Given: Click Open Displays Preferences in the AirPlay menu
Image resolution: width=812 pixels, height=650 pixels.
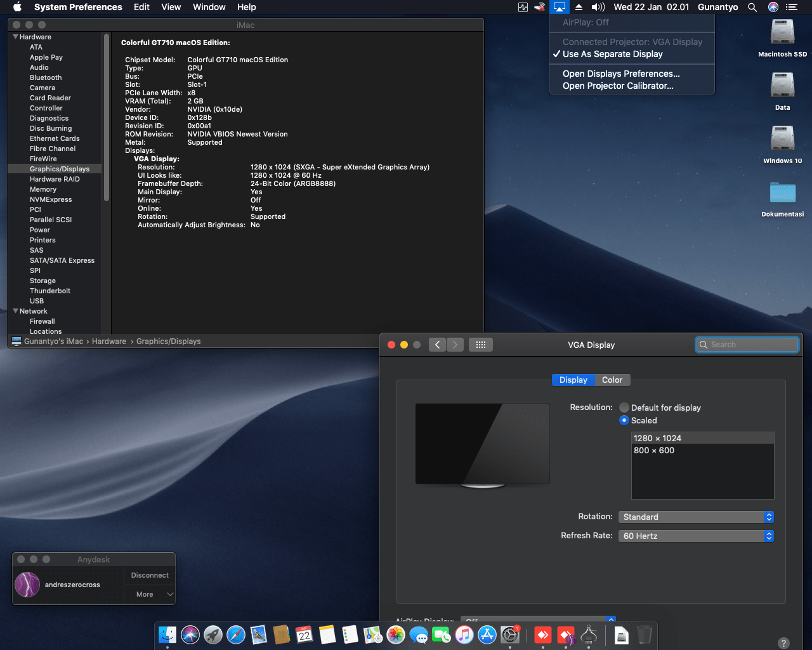Looking at the screenshot, I should tap(620, 74).
